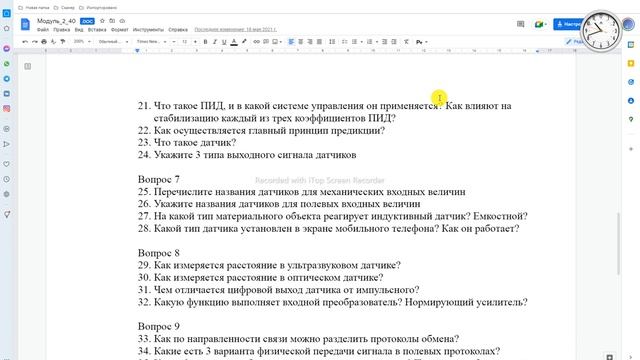Insert a link
Viewport: 640px width, 360px height.
[x=256, y=42]
